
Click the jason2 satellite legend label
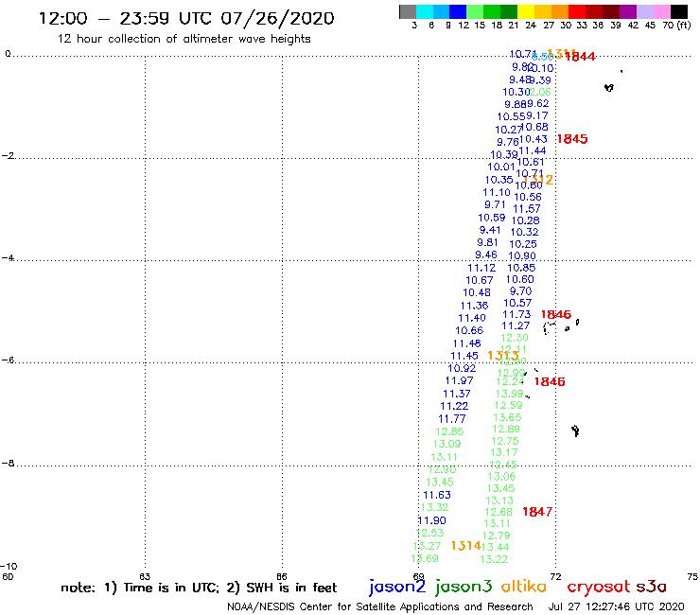(x=397, y=588)
